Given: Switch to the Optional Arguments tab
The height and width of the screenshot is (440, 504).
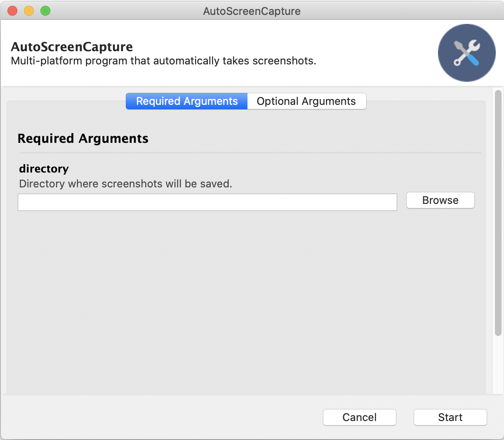Looking at the screenshot, I should [x=306, y=101].
